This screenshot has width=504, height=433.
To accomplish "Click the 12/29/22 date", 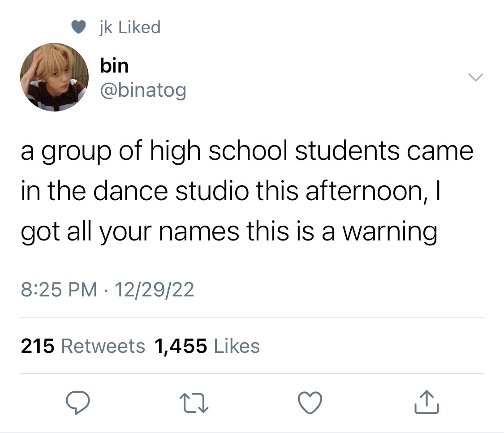I will pyautogui.click(x=154, y=289).
